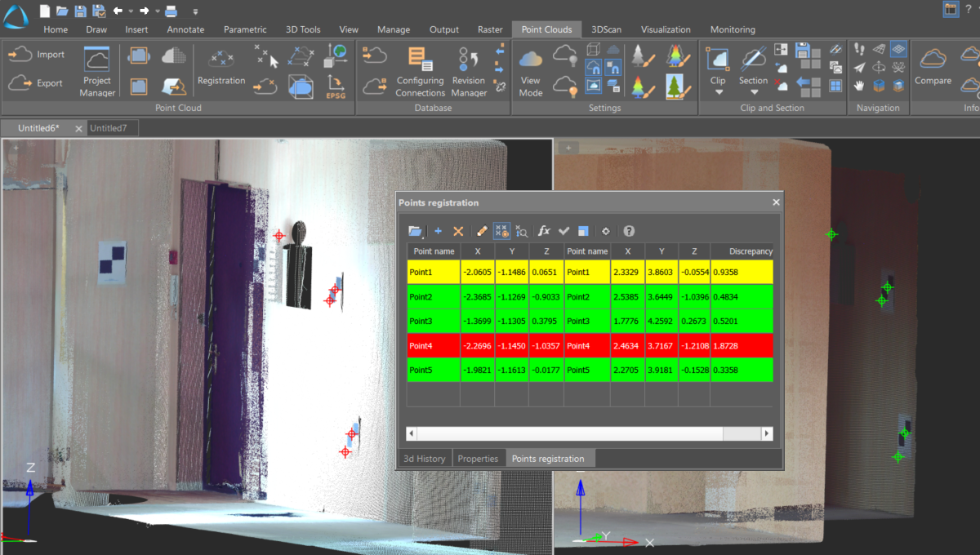Open Configuring Connections
Image resolution: width=980 pixels, height=555 pixels.
point(420,72)
